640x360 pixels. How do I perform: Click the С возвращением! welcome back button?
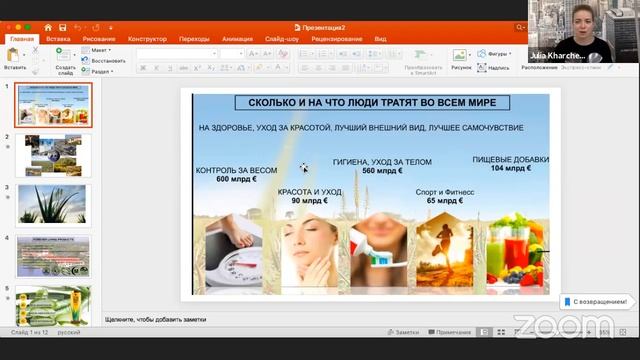(596, 302)
